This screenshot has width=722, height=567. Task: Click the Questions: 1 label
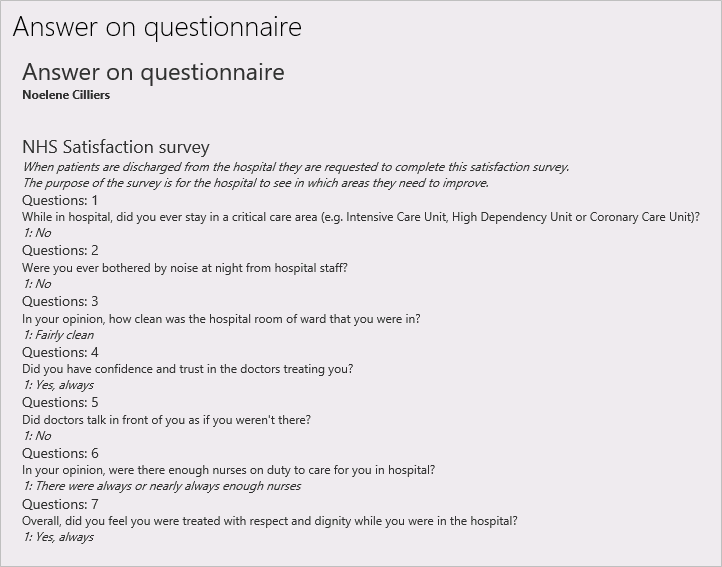click(60, 200)
